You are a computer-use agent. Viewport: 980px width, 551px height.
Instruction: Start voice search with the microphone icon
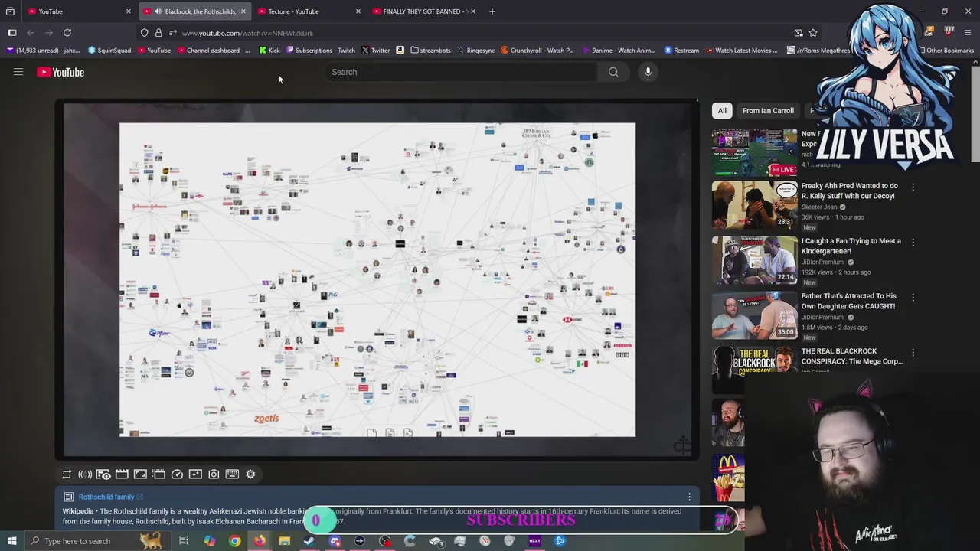pyautogui.click(x=648, y=72)
